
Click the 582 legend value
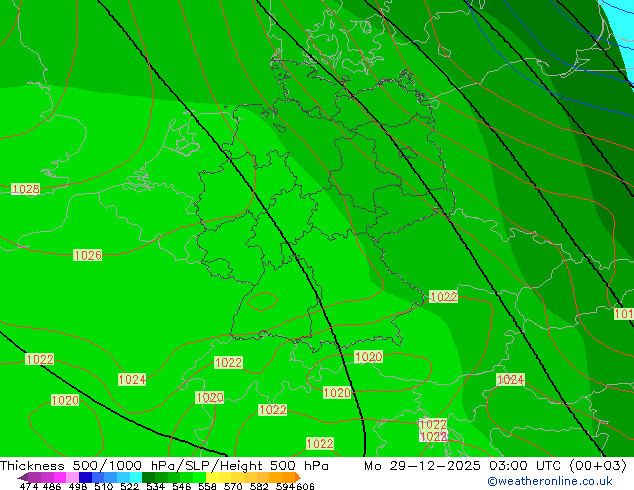point(259,486)
